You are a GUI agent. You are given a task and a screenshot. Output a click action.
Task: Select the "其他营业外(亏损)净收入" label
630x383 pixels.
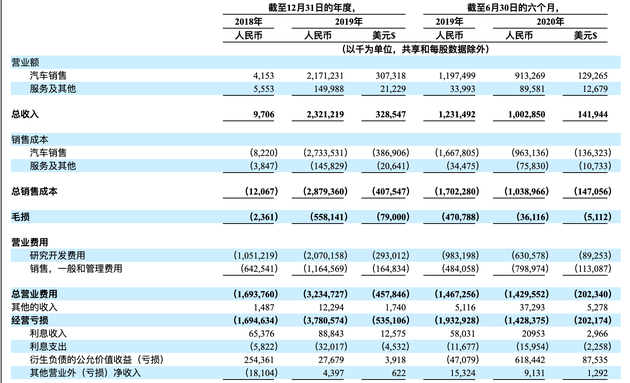(85, 373)
